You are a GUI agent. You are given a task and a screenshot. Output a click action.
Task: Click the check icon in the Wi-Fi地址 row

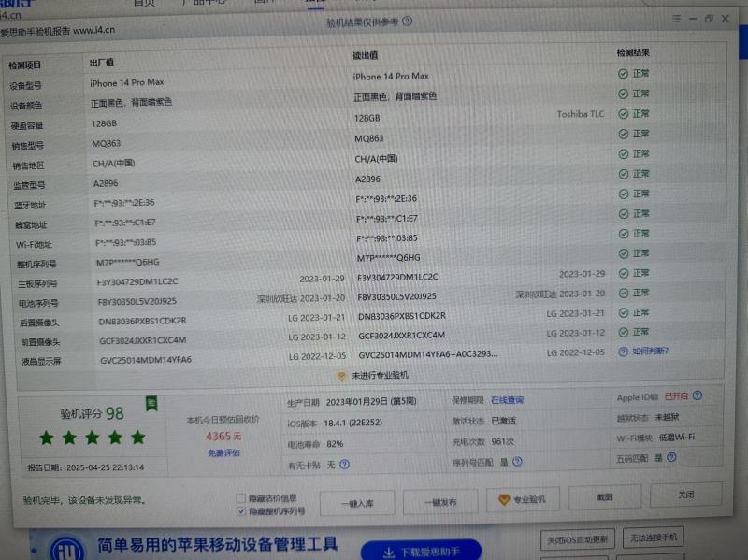(x=623, y=234)
